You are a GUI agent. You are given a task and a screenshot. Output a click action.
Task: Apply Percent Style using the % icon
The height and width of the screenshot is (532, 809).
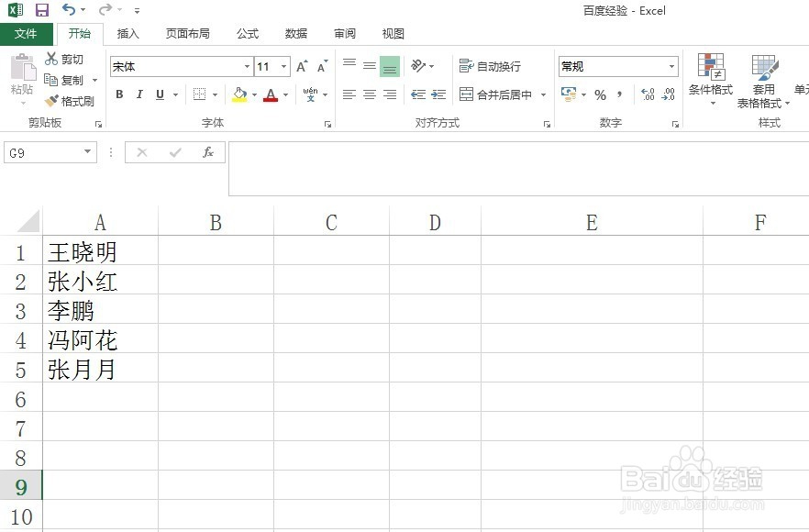coord(601,94)
